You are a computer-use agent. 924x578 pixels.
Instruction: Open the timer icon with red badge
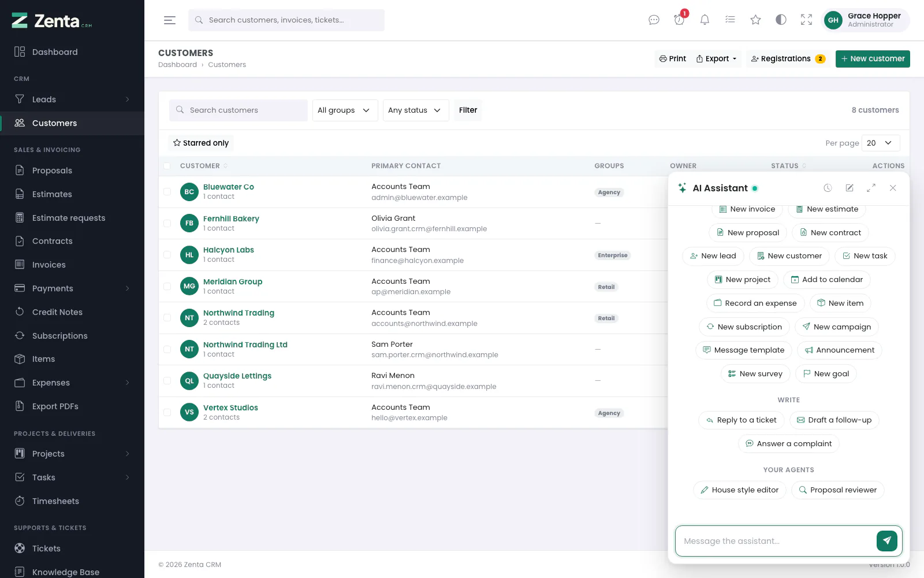coord(679,20)
